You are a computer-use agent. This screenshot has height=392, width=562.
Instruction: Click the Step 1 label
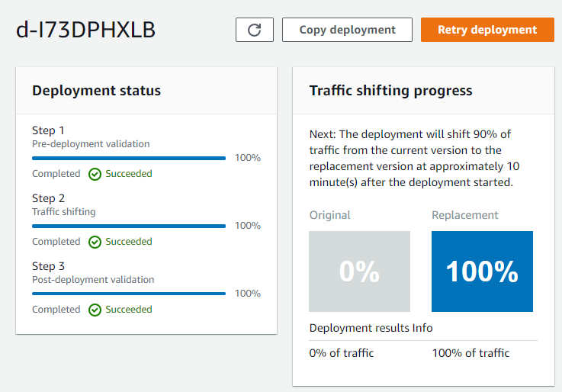pyautogui.click(x=48, y=130)
